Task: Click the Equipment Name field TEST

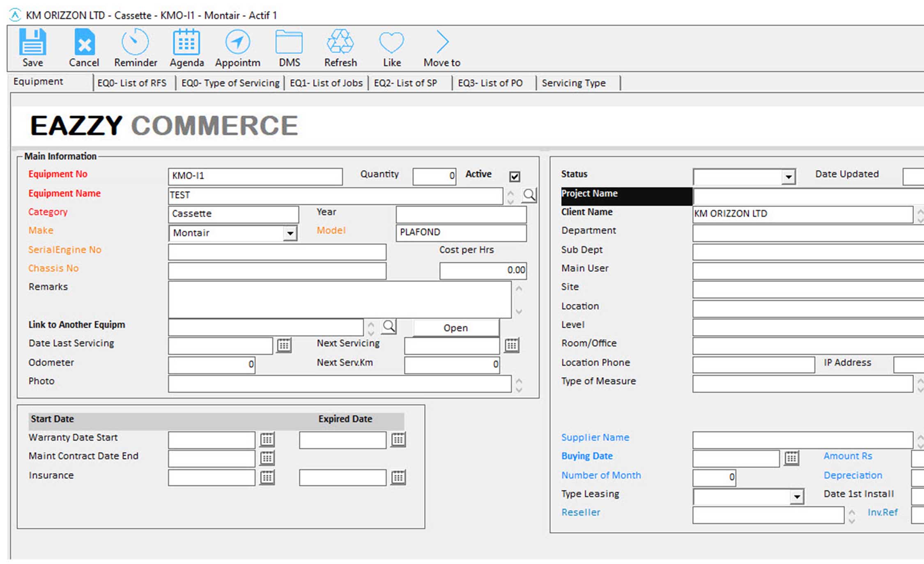Action: pyautogui.click(x=336, y=196)
